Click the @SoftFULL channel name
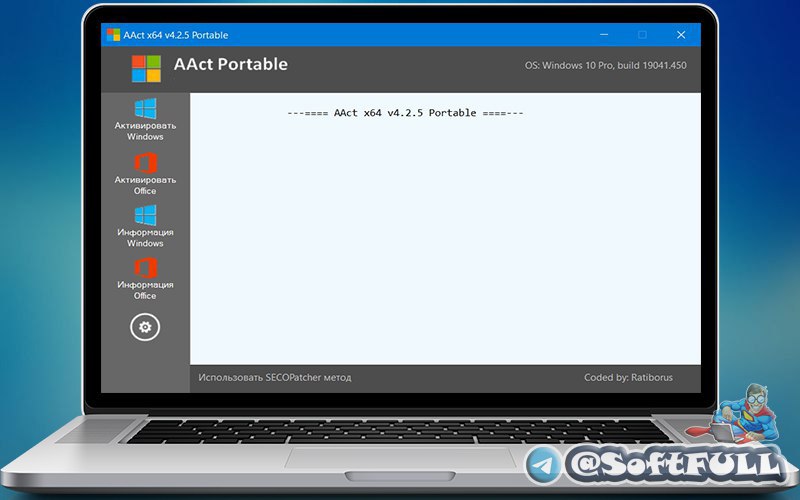 point(672,464)
